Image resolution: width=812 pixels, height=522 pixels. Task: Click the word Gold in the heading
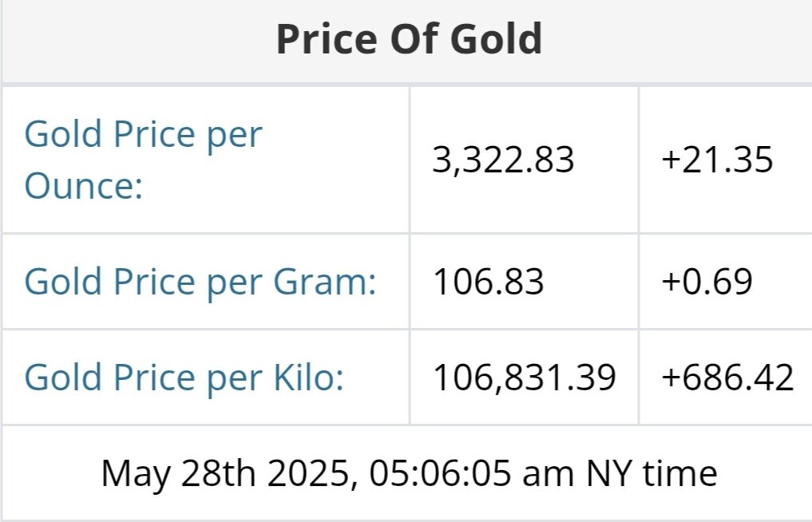pos(500,40)
